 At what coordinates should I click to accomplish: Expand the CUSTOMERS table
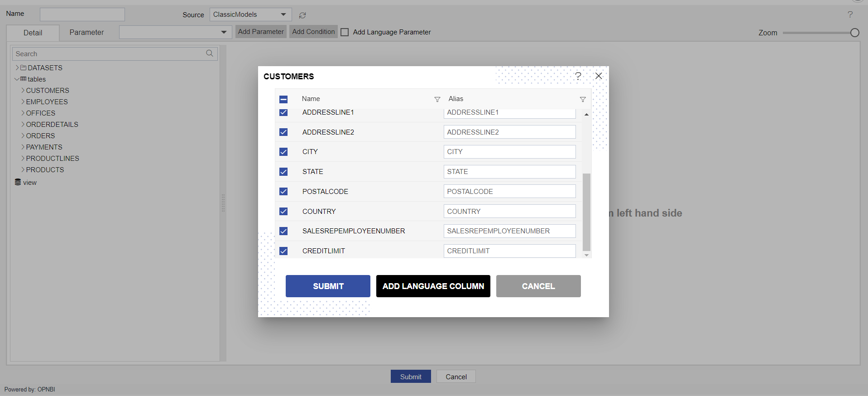point(23,90)
